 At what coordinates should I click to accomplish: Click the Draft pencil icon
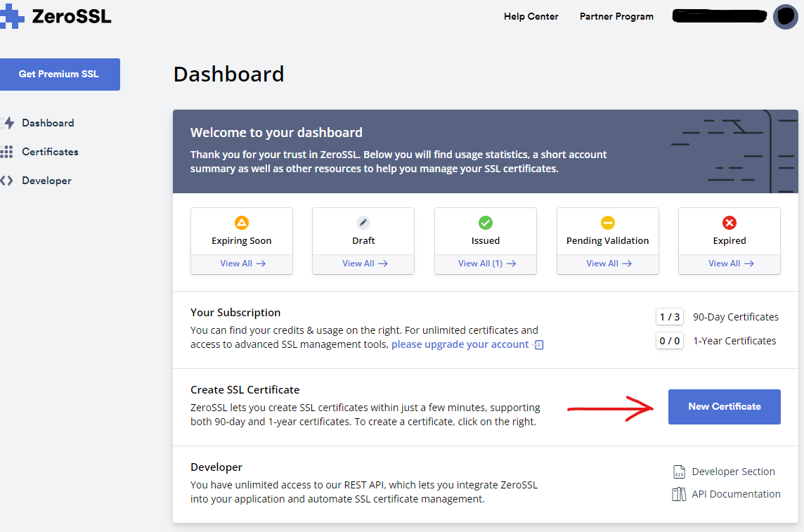363,223
